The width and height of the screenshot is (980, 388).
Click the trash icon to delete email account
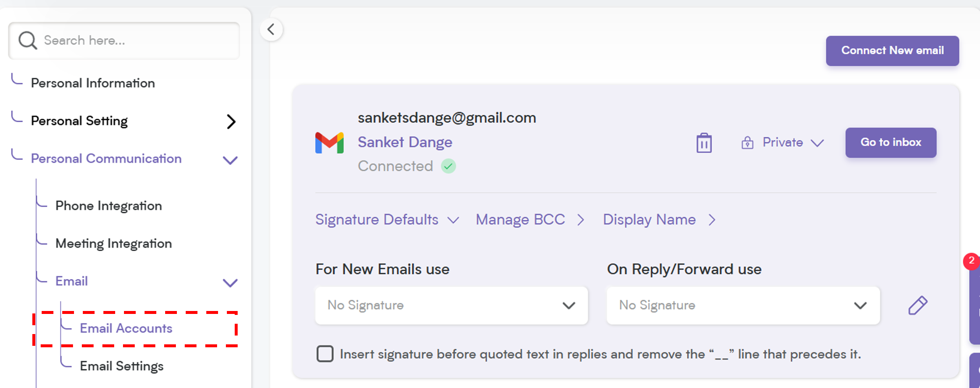point(704,143)
